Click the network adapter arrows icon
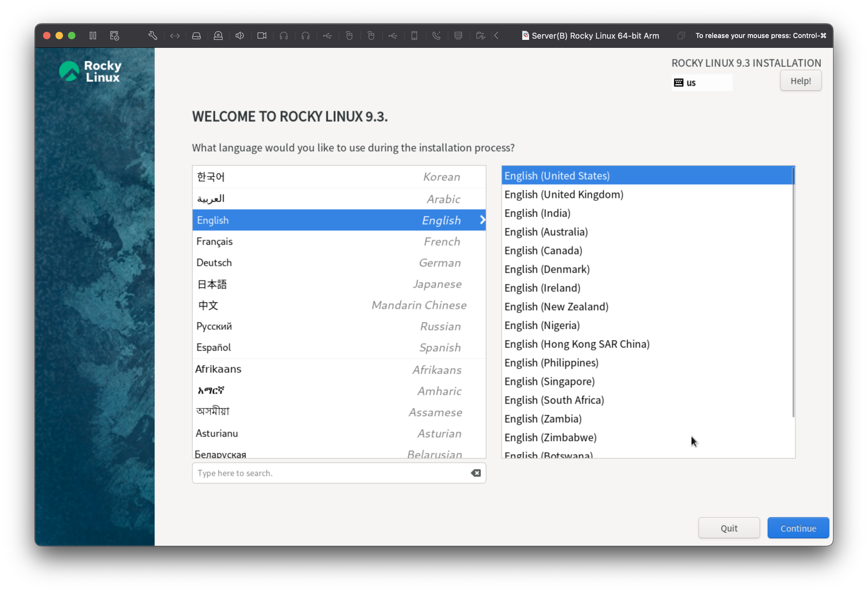Viewport: 868px width, 592px height. tap(175, 36)
